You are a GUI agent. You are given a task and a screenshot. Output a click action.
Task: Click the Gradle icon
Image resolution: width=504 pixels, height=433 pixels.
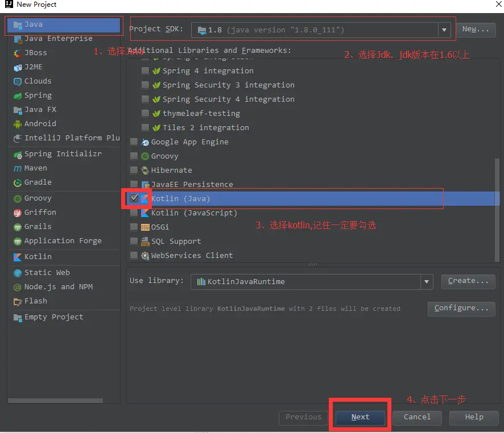(18, 182)
